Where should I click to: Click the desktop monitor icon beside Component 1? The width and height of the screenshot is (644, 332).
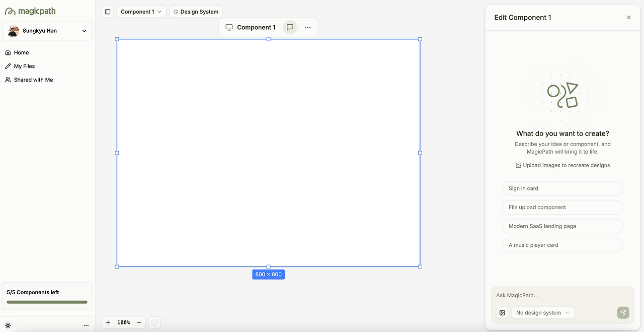point(229,27)
